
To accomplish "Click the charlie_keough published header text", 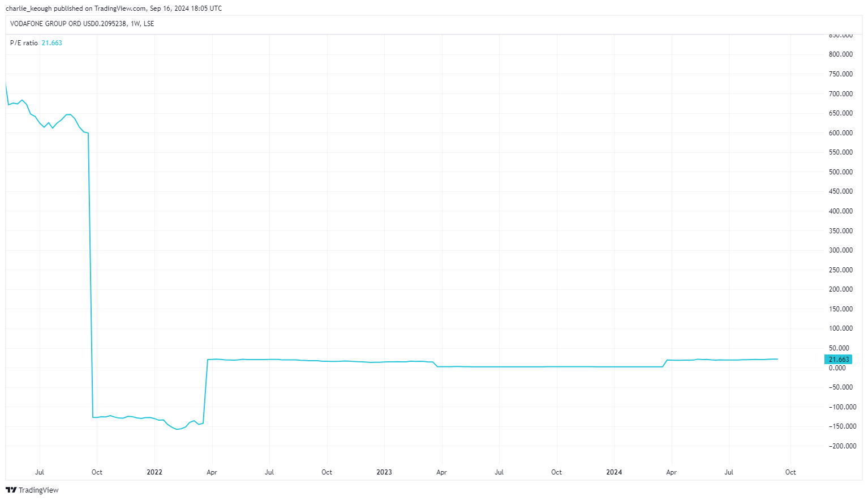I will point(113,8).
